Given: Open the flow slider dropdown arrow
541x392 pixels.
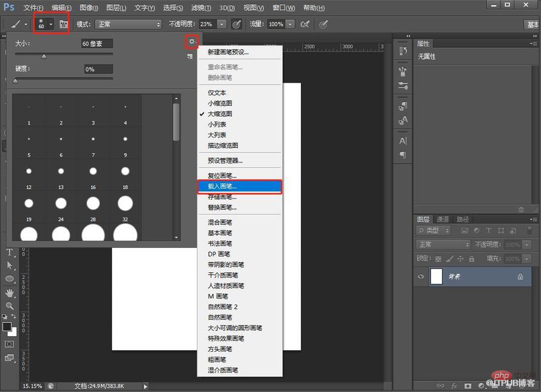Looking at the screenshot, I should pos(291,24).
